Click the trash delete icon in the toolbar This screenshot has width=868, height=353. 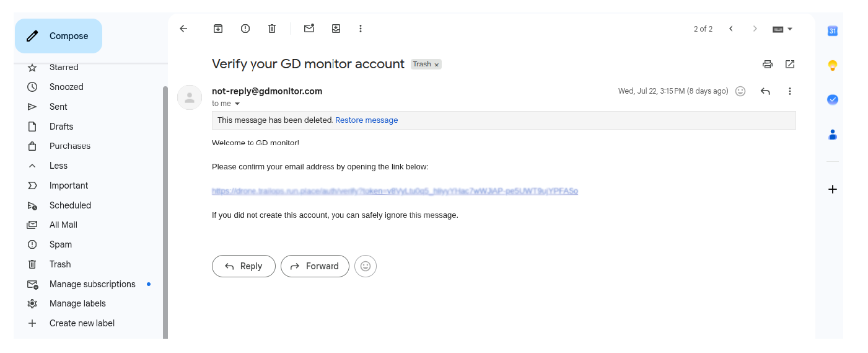272,29
